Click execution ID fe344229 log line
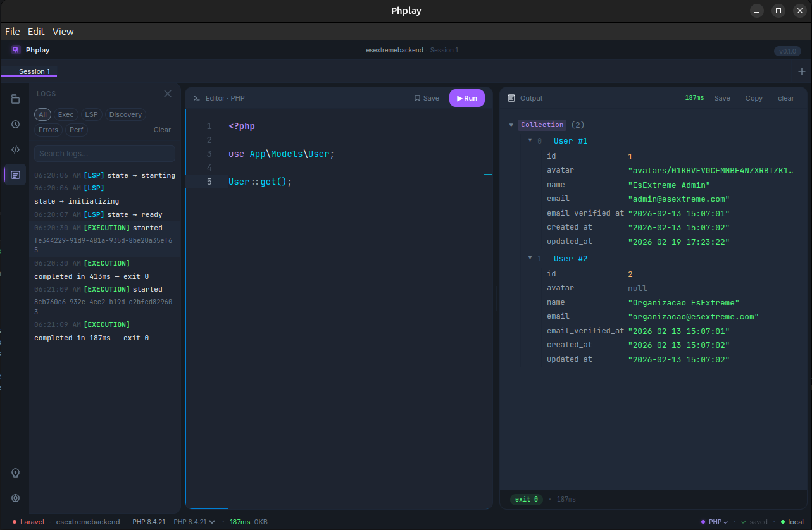 click(103, 245)
